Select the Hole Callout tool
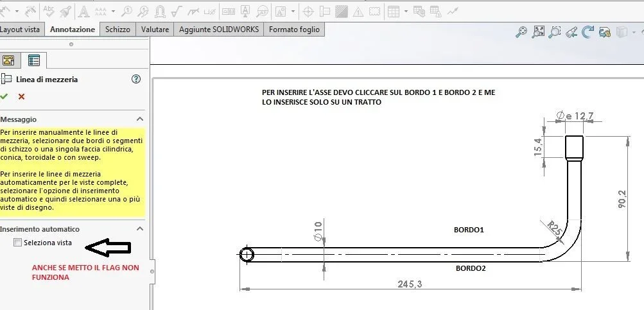 (x=210, y=12)
